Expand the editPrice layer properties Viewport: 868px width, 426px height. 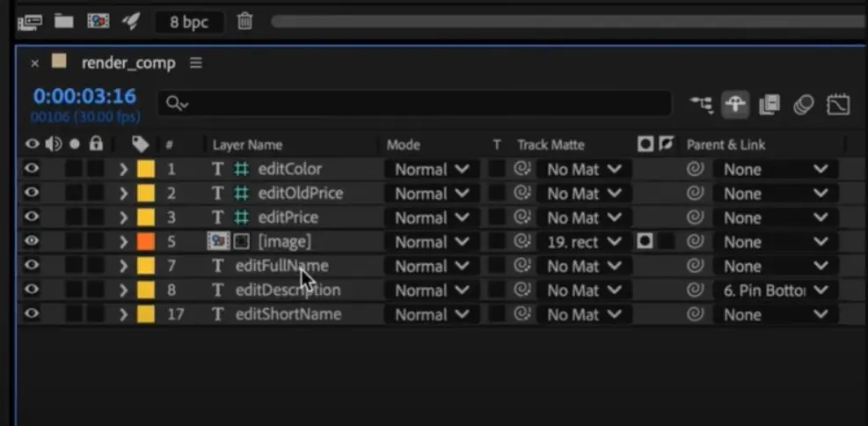124,217
